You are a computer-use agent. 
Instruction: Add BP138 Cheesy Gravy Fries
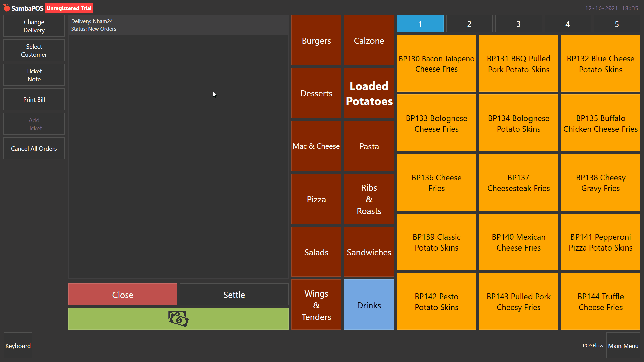(x=600, y=182)
